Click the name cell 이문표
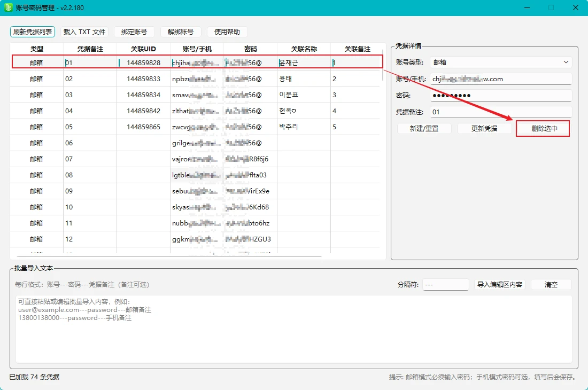 (x=304, y=95)
